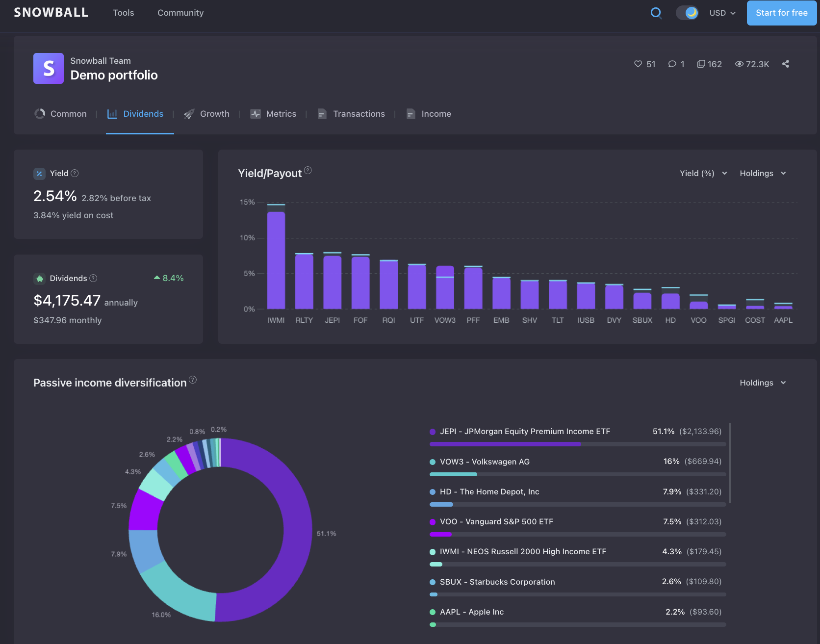The width and height of the screenshot is (820, 644).
Task: Click the $4,175.47 annual dividends value
Action: [x=67, y=300]
